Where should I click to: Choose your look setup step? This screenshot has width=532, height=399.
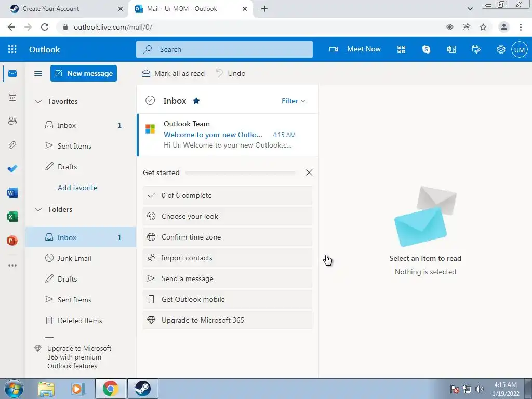(228, 216)
